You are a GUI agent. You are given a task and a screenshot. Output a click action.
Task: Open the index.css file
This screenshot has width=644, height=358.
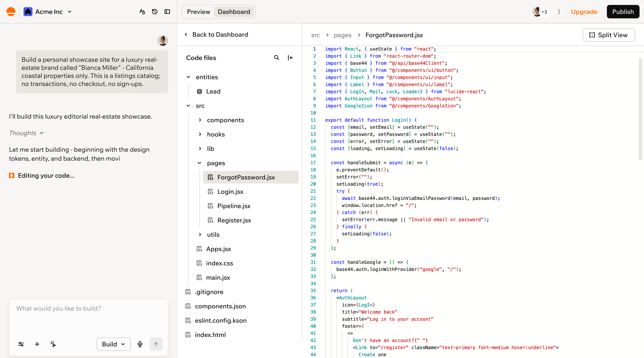point(219,263)
